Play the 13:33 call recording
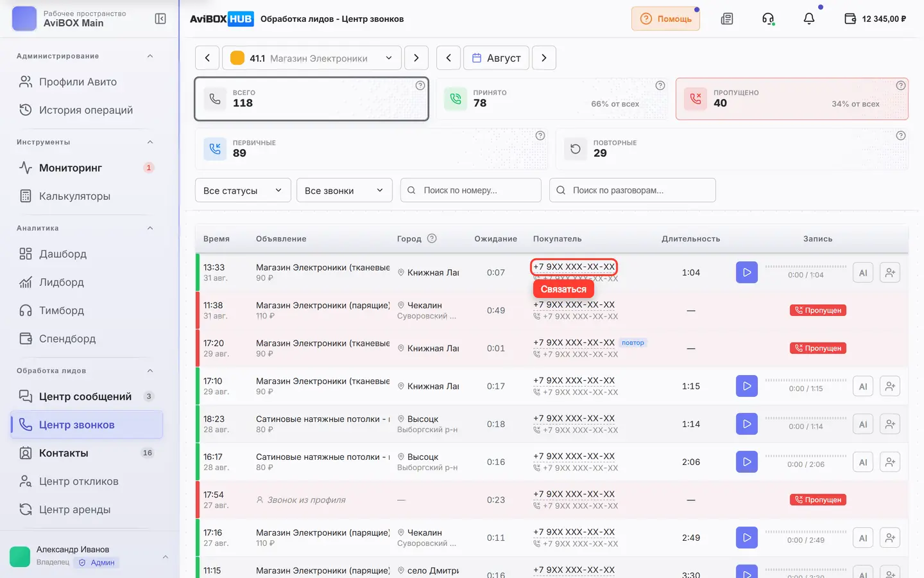 click(x=747, y=272)
